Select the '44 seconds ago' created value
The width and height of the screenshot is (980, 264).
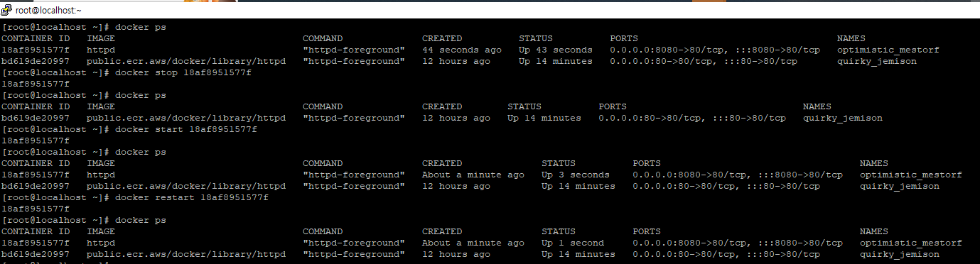(462, 50)
